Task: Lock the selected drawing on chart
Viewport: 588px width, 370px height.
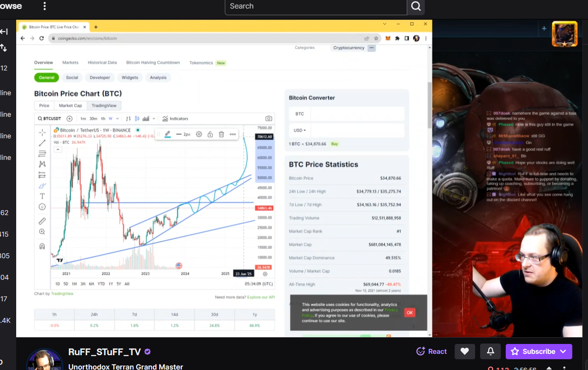Action: coord(210,134)
